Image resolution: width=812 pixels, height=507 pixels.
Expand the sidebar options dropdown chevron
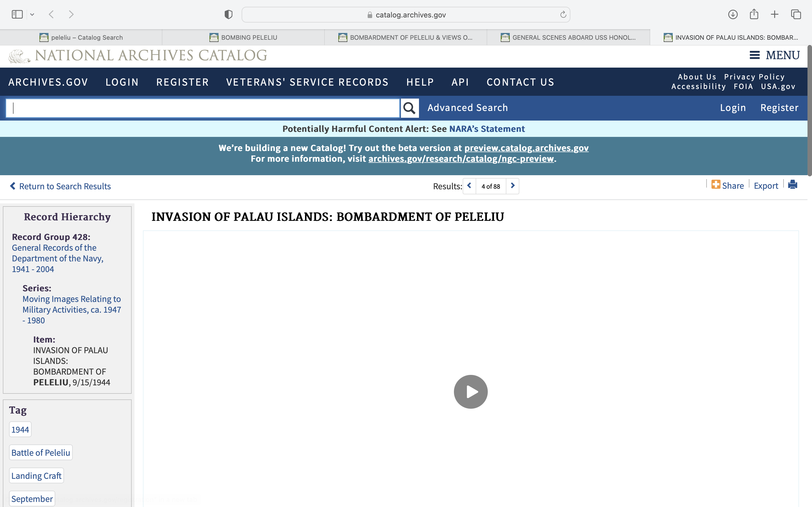point(32,14)
